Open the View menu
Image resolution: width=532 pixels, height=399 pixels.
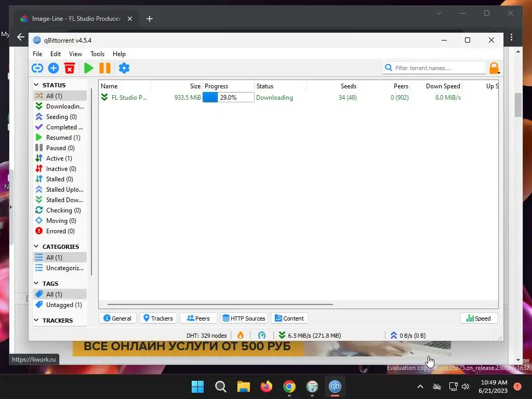click(x=75, y=54)
